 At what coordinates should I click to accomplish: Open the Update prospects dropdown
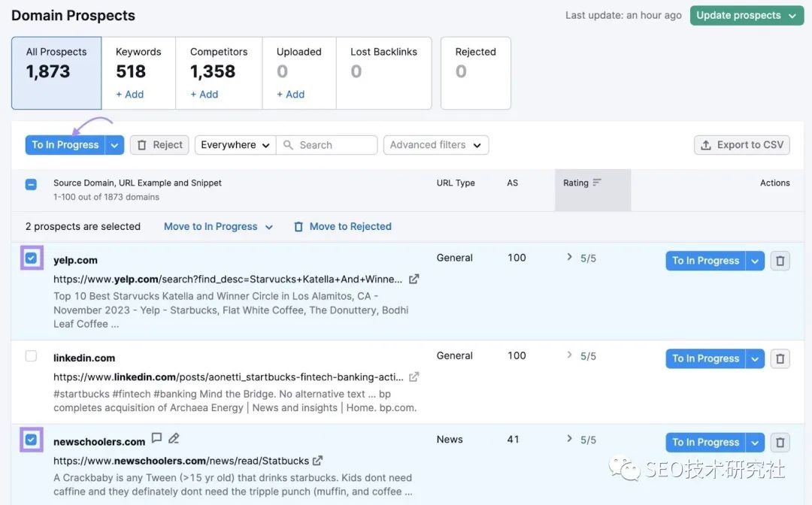pyautogui.click(x=747, y=16)
